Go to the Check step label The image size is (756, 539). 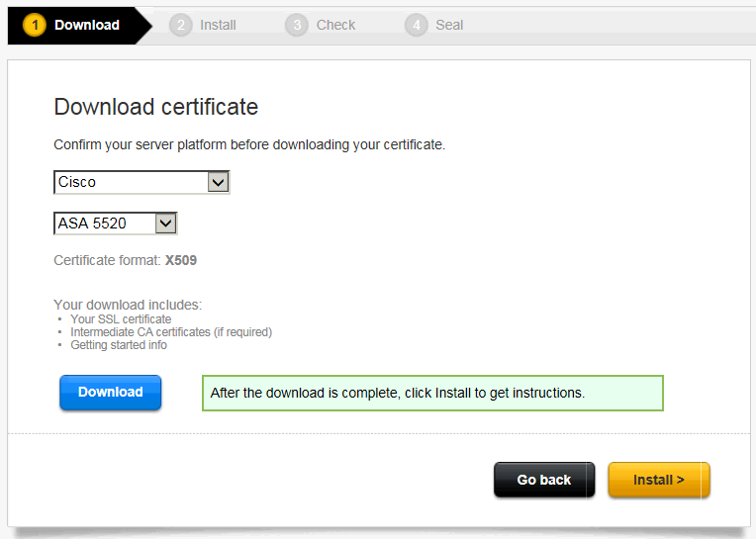tap(335, 25)
